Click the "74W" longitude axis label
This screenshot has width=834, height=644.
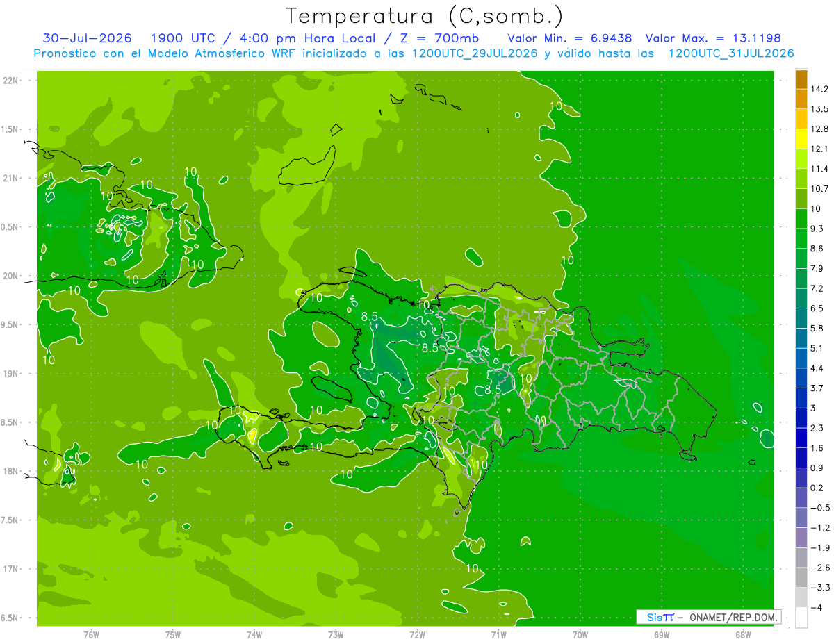tap(254, 634)
